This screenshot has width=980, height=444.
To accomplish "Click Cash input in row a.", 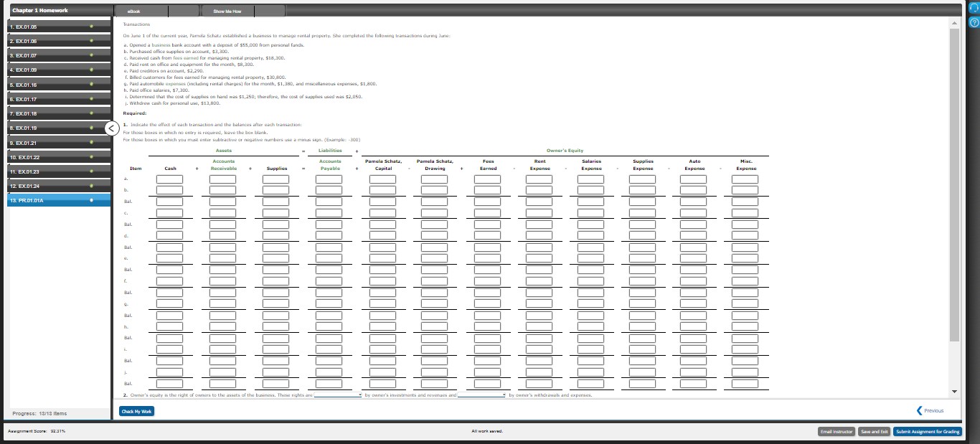I will [x=170, y=179].
